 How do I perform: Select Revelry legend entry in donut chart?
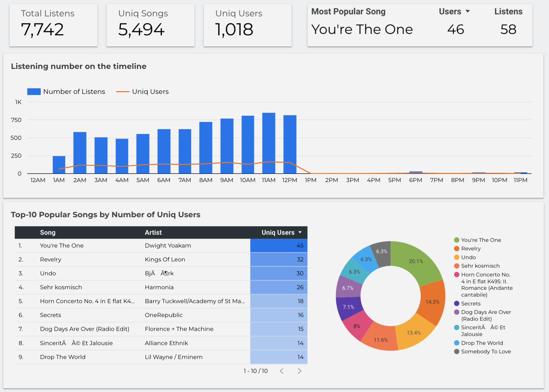click(467, 248)
